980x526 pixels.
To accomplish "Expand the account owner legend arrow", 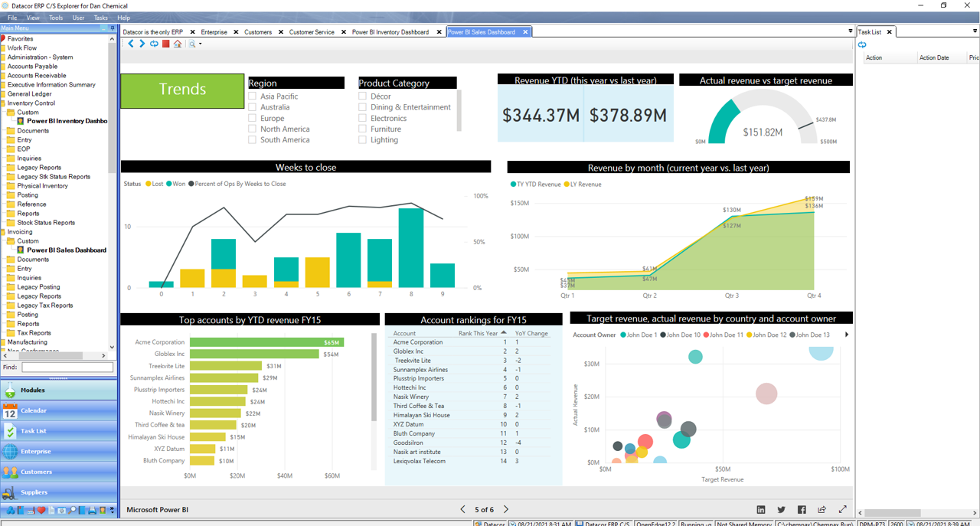I will click(x=846, y=335).
